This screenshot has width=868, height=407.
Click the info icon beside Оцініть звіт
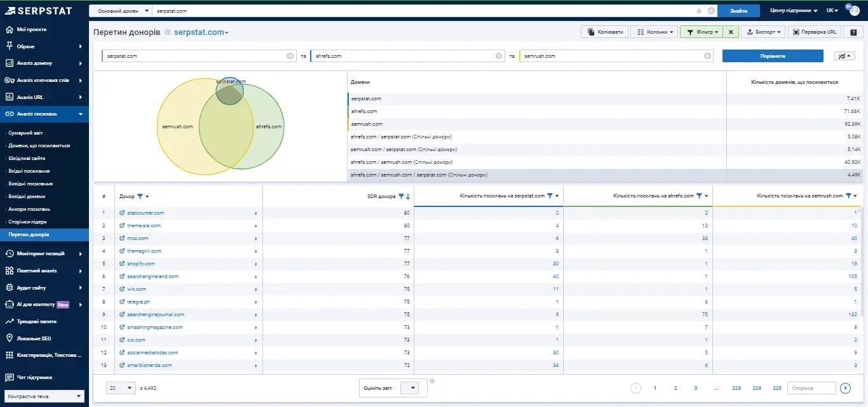(x=432, y=381)
